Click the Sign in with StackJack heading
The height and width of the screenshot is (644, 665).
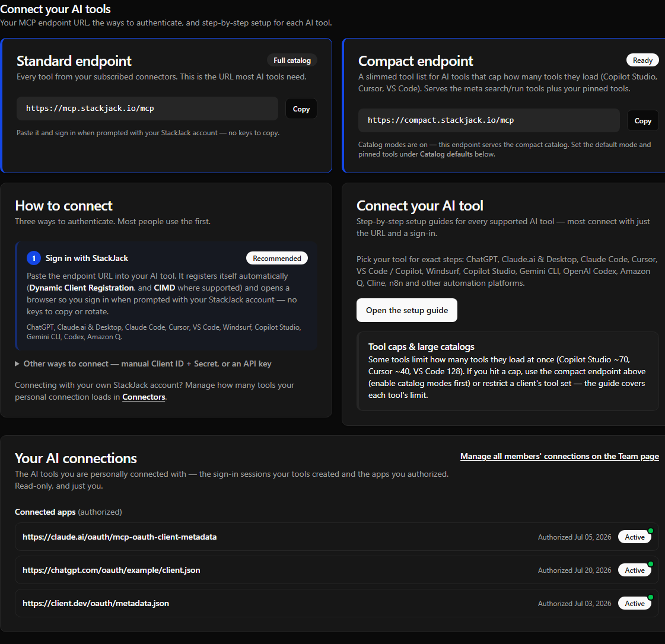pyautogui.click(x=87, y=258)
